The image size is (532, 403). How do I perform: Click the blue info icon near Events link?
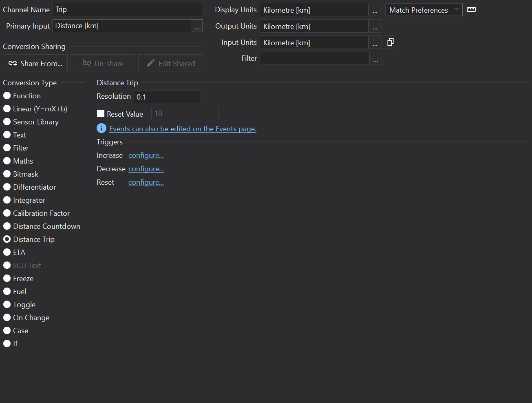click(102, 128)
